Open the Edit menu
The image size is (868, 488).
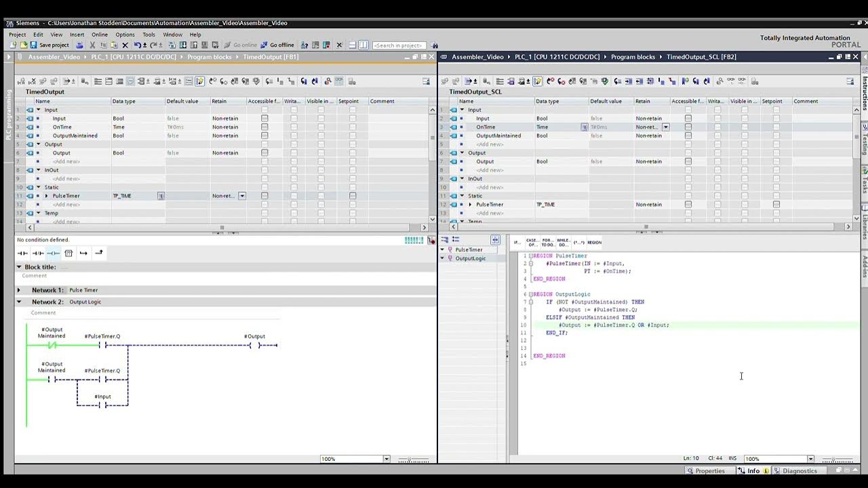click(x=38, y=35)
